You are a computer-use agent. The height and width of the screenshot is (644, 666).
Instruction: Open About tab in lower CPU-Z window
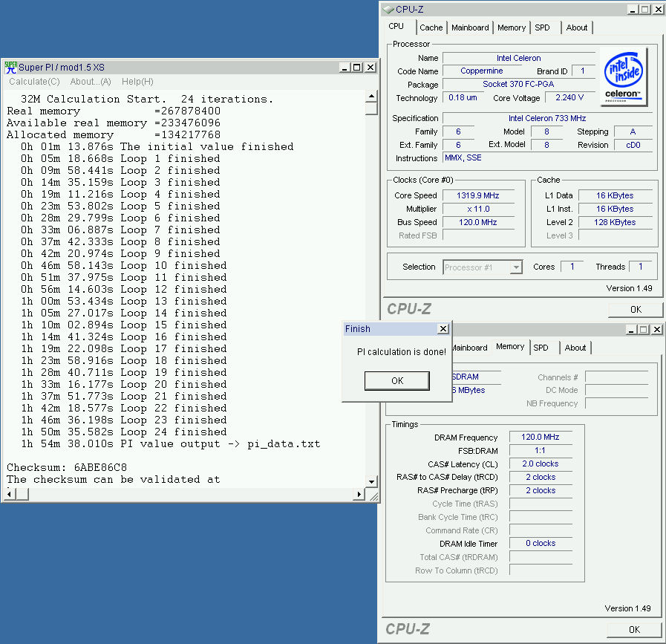tap(575, 348)
